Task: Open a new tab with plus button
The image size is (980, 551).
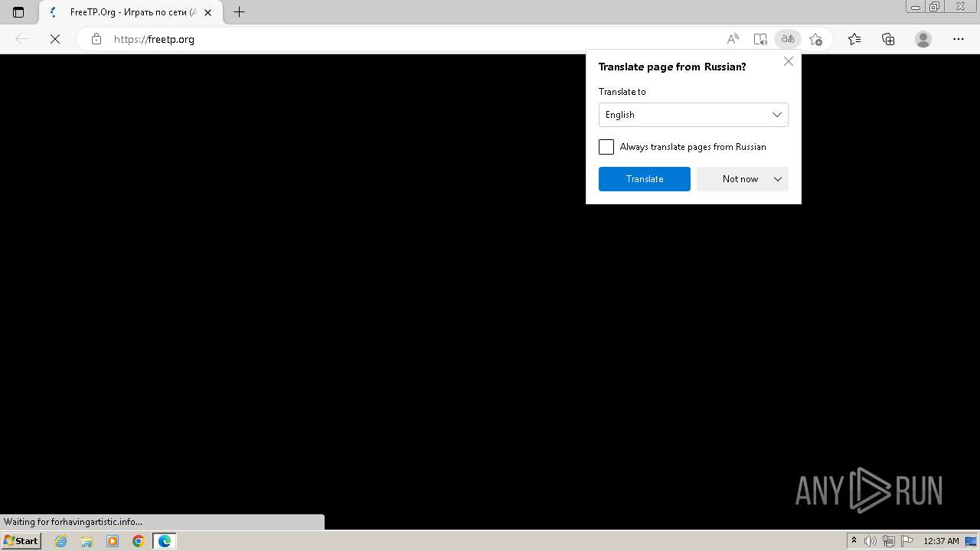Action: [x=239, y=12]
